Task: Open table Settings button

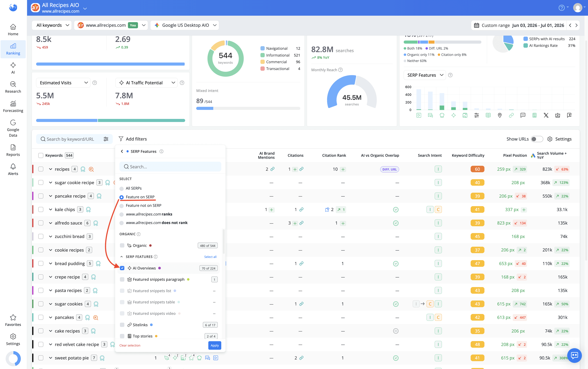Action: click(x=559, y=139)
